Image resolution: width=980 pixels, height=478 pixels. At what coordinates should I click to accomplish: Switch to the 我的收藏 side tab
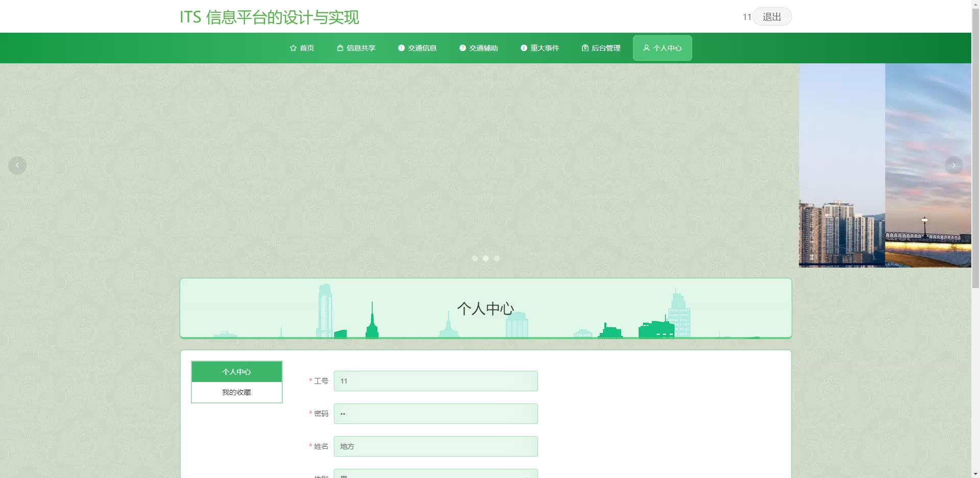tap(236, 392)
